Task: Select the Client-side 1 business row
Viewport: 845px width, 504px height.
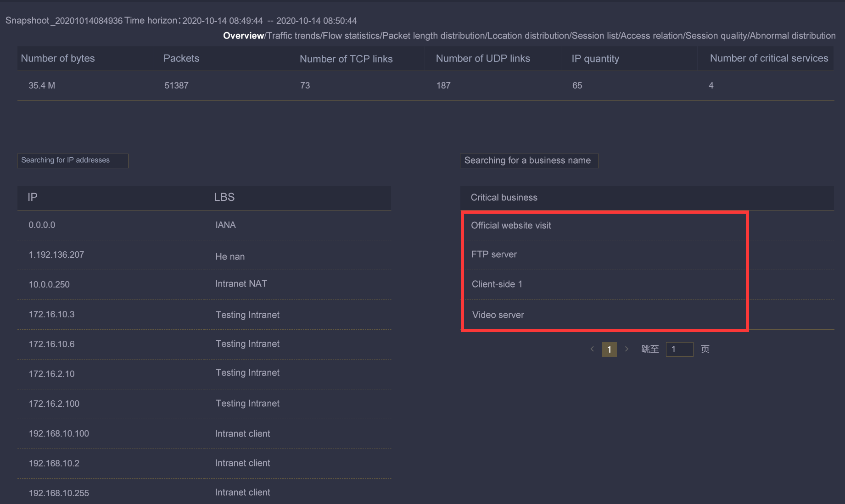Action: (497, 284)
